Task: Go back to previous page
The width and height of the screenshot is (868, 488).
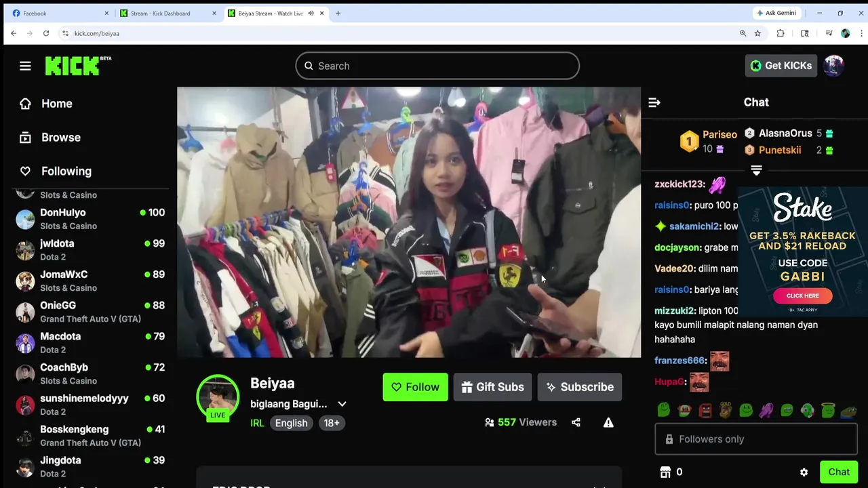Action: click(14, 33)
